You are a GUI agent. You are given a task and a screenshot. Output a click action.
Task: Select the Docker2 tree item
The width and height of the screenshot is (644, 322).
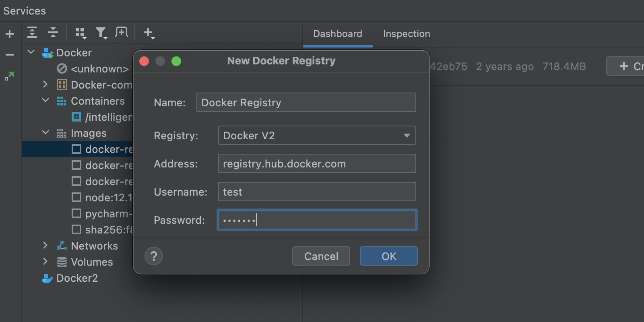click(77, 278)
